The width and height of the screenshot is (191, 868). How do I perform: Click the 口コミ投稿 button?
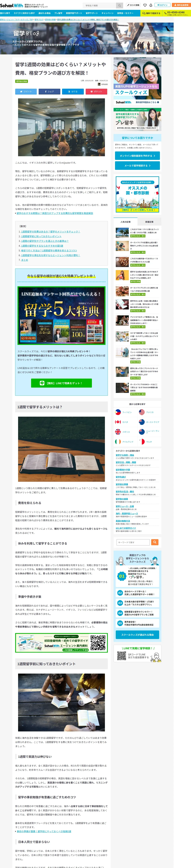pyautogui.click(x=133, y=5)
